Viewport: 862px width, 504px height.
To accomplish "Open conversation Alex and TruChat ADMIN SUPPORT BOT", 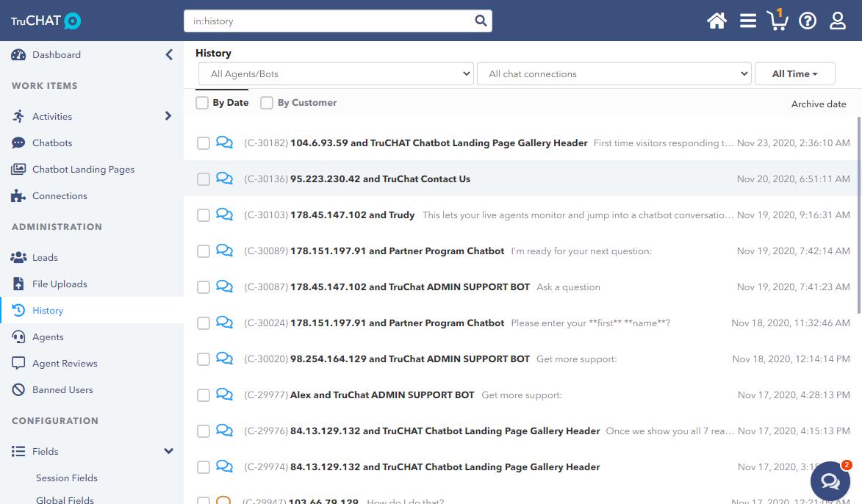I will [382, 395].
